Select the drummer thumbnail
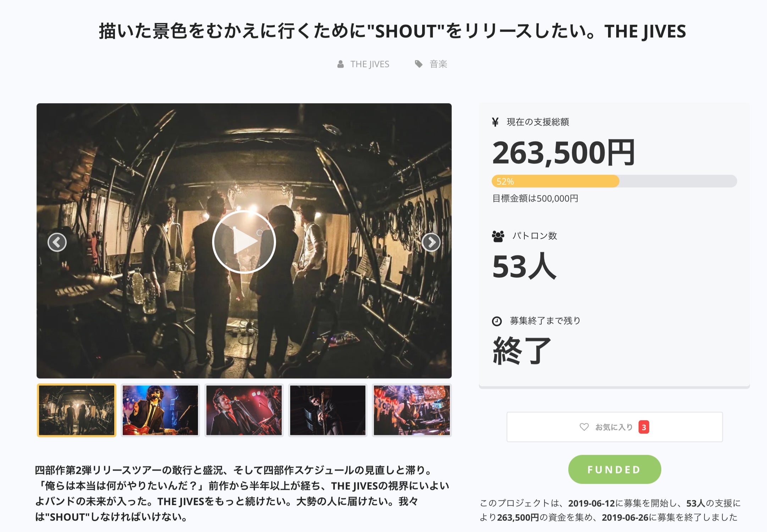 [x=412, y=410]
